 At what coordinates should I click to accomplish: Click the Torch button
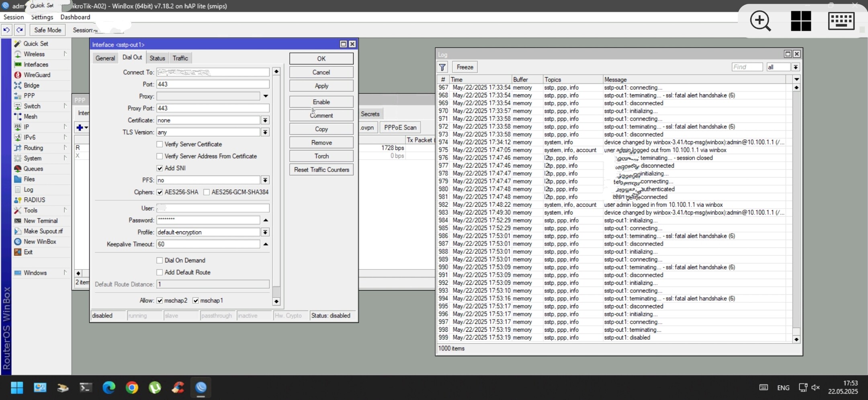coord(321,156)
